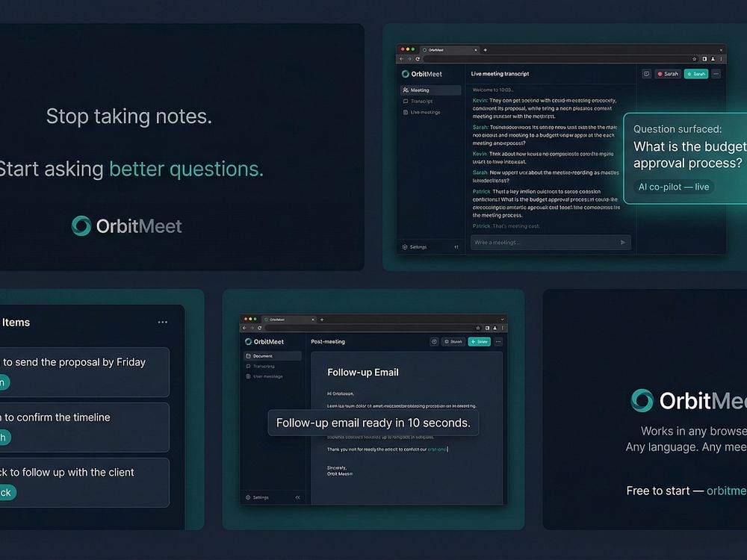The height and width of the screenshot is (560, 747).
Task: Select Document in the Post-meeting sidebar
Action: 273,355
